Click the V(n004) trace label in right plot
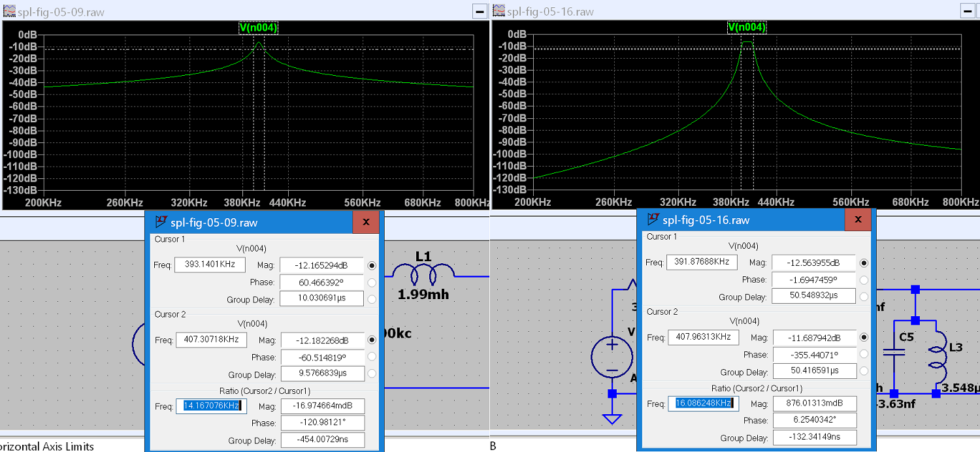980x452 pixels. coord(746,27)
